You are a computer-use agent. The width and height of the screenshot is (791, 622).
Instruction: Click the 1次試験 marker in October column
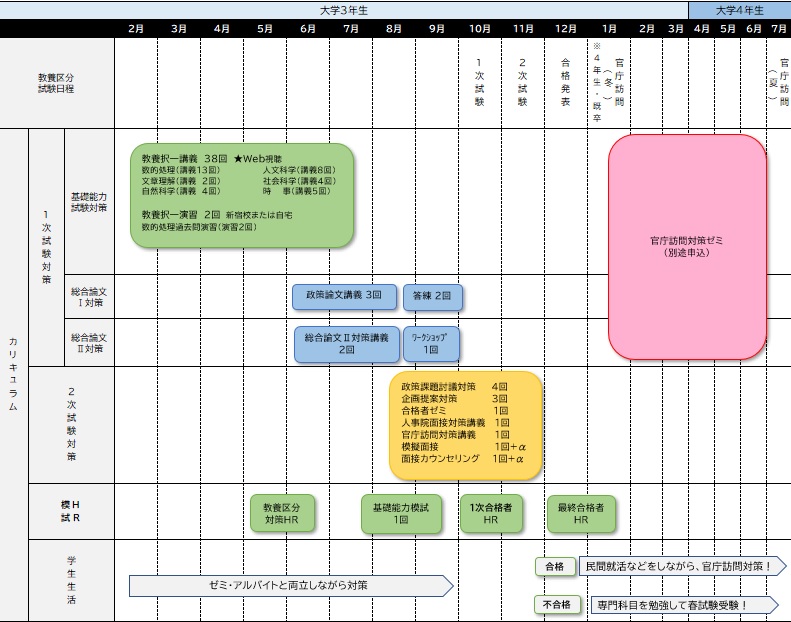tap(479, 82)
